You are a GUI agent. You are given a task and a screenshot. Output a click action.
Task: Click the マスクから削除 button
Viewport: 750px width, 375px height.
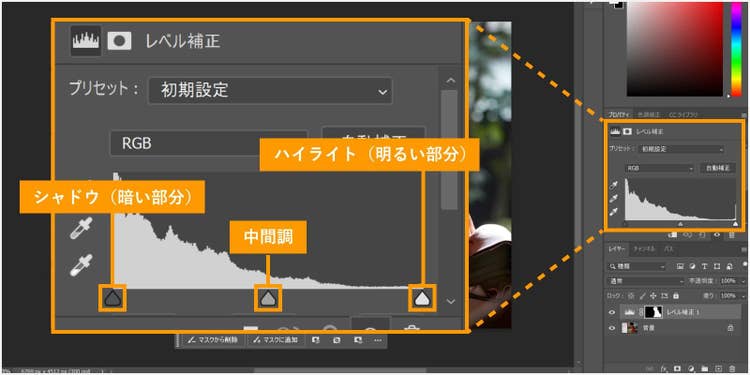click(x=212, y=340)
